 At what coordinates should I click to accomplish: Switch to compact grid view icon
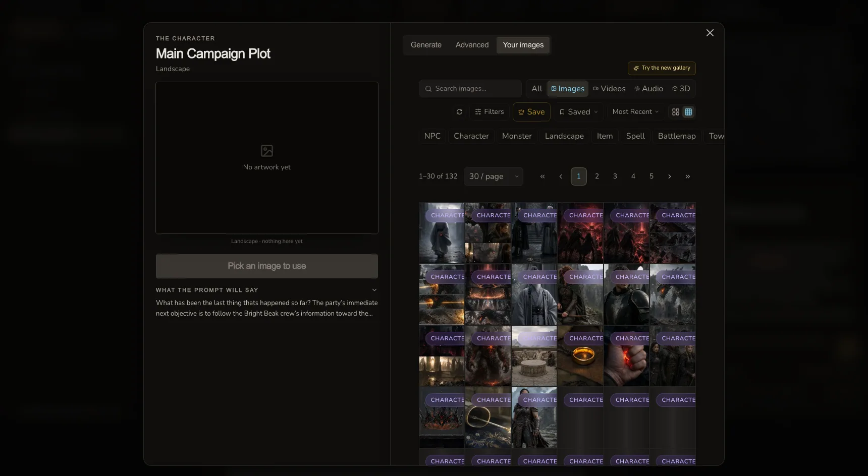point(688,112)
